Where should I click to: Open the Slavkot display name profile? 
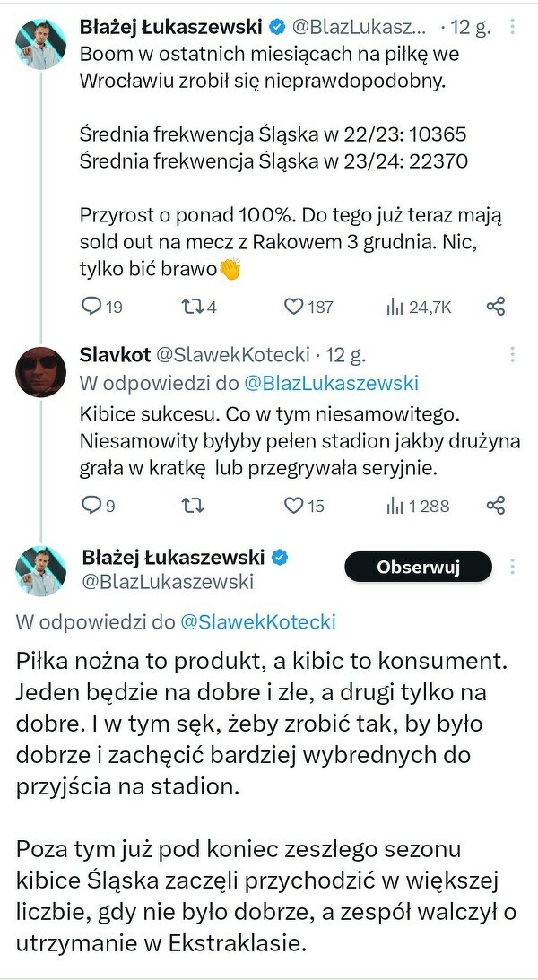point(116,353)
